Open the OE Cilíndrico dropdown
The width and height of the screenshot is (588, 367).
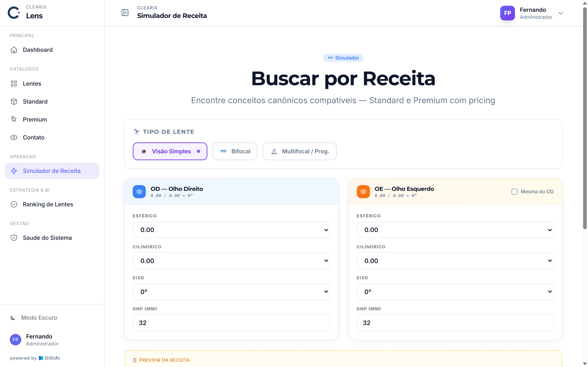[x=455, y=261]
